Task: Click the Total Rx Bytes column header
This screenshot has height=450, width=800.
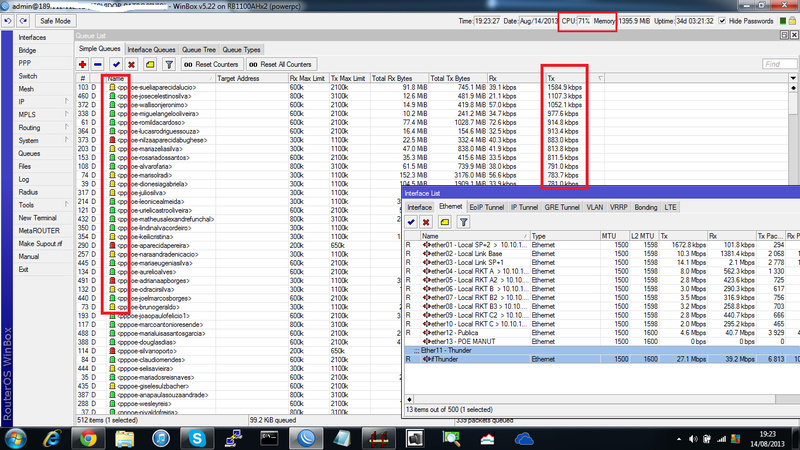Action: click(x=398, y=78)
